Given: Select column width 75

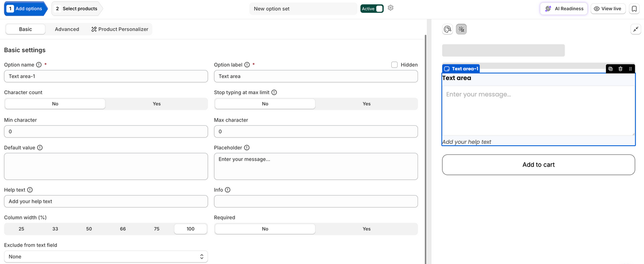Looking at the screenshot, I should (x=157, y=229).
